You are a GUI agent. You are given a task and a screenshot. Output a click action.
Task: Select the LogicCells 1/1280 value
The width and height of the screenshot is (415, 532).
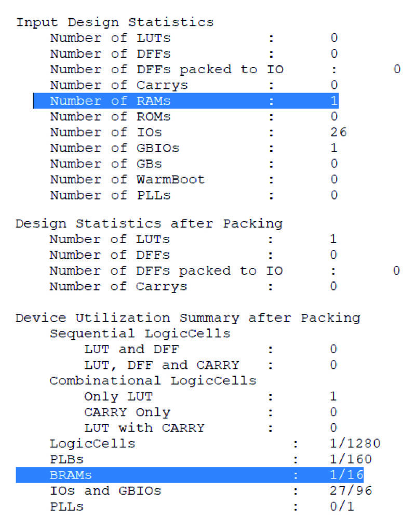(x=355, y=444)
